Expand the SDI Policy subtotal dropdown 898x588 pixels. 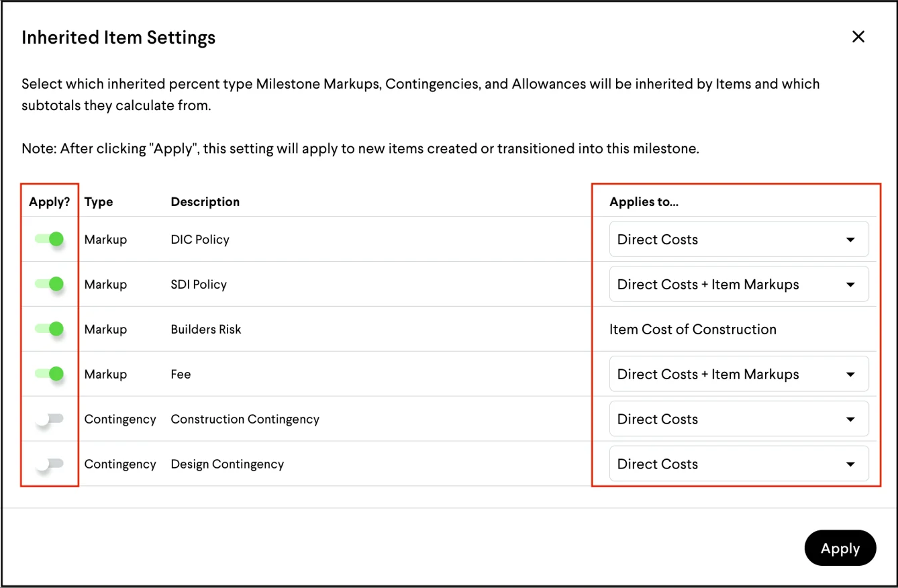[738, 284]
